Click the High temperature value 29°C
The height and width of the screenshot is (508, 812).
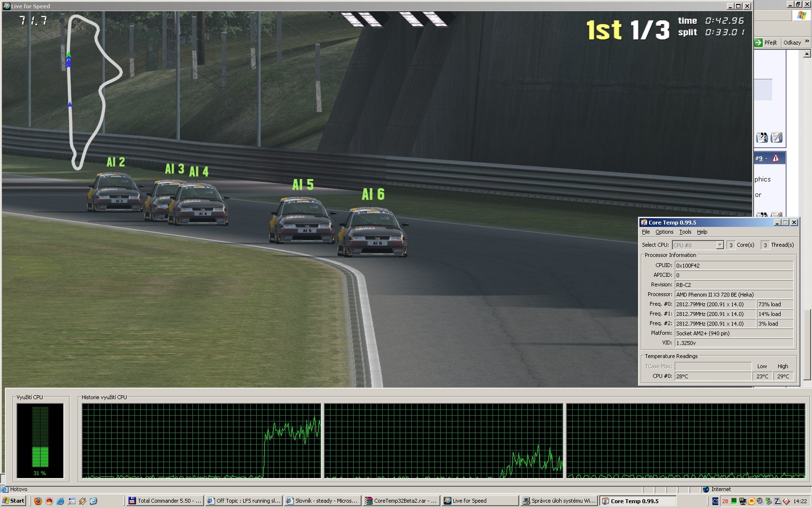tap(783, 376)
